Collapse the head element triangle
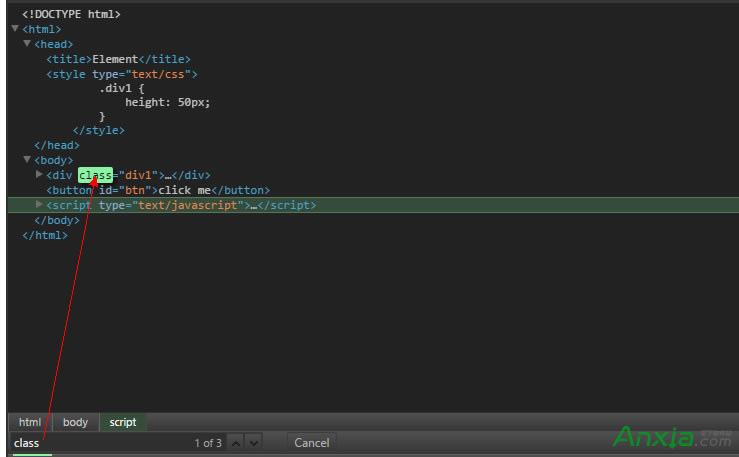The width and height of the screenshot is (739, 457). pos(27,44)
